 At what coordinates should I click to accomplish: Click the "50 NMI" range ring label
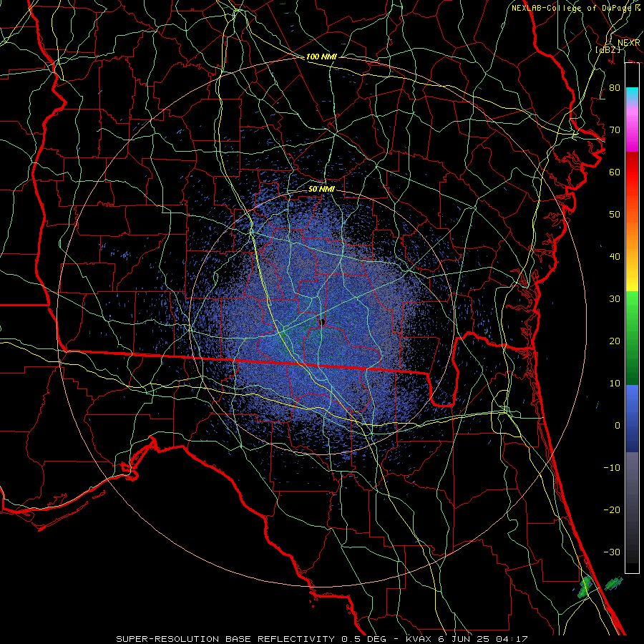321,189
